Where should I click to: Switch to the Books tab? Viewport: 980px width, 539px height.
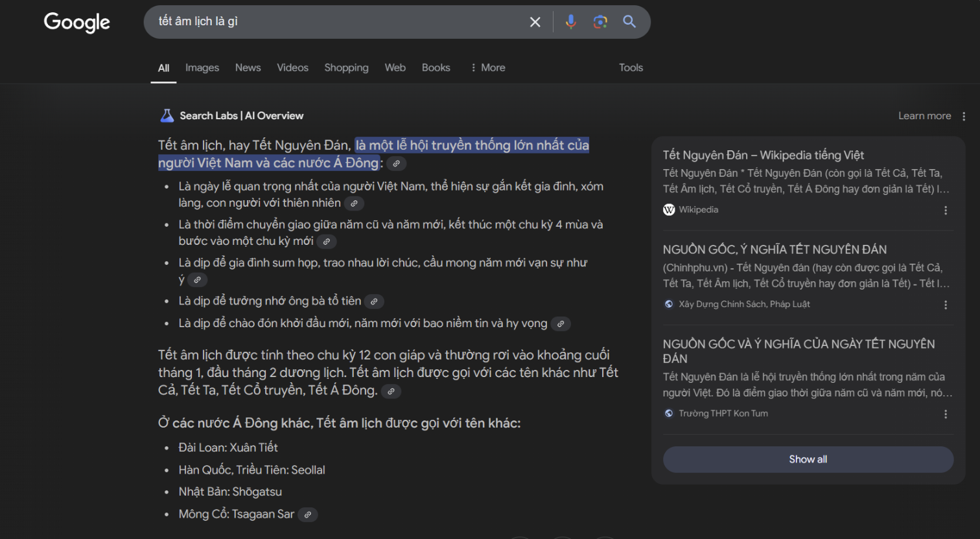point(436,67)
